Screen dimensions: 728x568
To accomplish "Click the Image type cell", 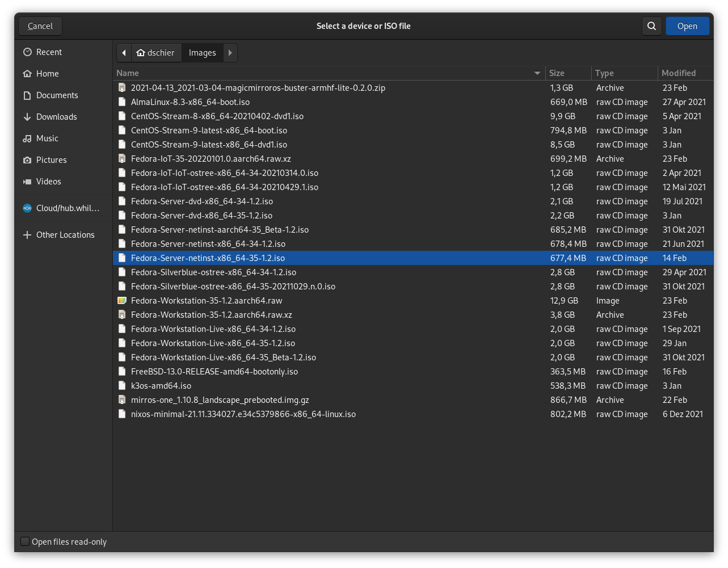I will point(608,301).
